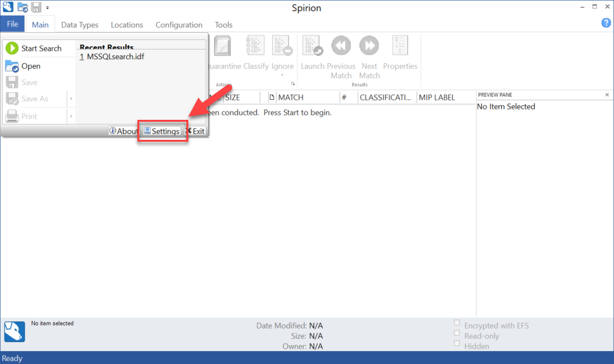Click the Print printer icon in File menu
Viewport: 614px width, 364px height.
[12, 116]
